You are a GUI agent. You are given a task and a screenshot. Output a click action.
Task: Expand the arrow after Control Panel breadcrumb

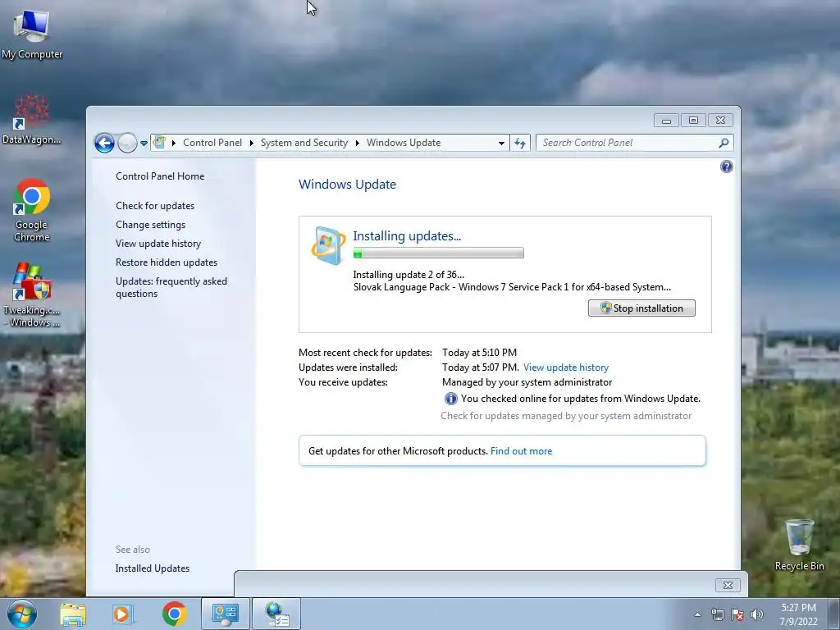pyautogui.click(x=251, y=143)
